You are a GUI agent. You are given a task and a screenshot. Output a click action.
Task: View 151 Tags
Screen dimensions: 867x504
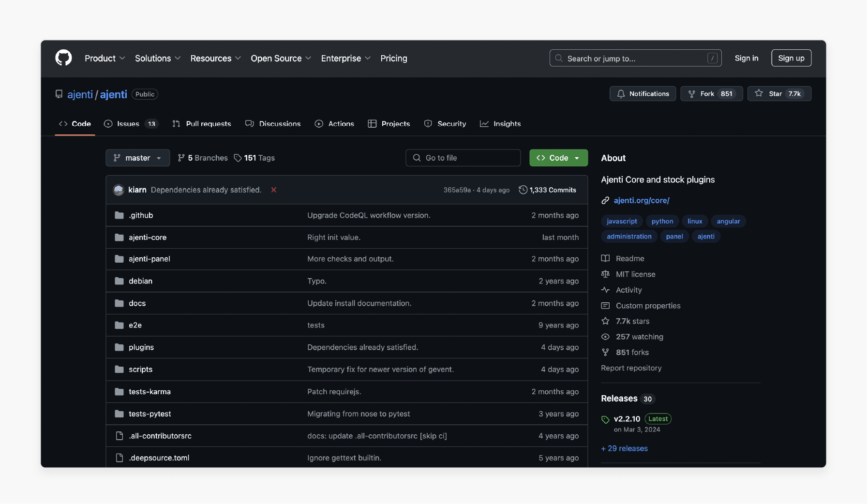pos(254,158)
